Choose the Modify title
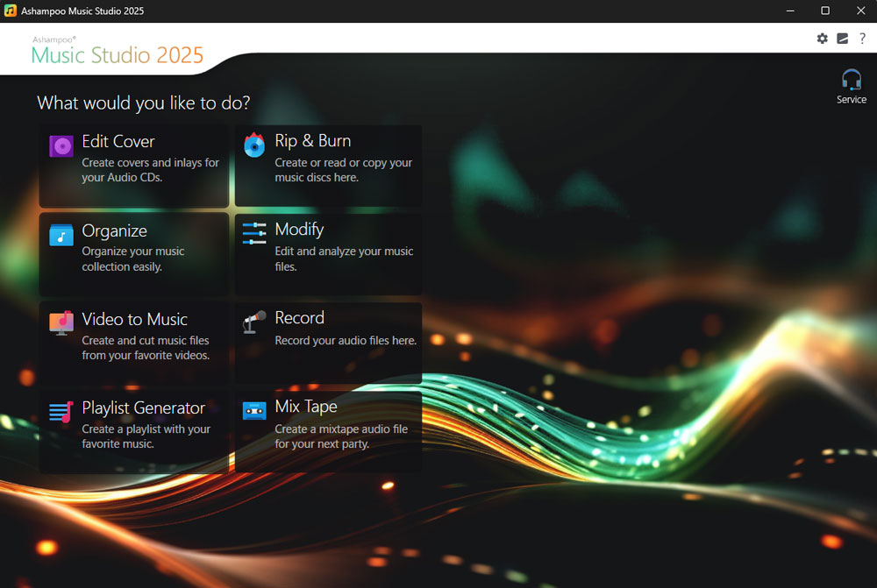Viewport: 877px width, 588px height. (x=299, y=230)
